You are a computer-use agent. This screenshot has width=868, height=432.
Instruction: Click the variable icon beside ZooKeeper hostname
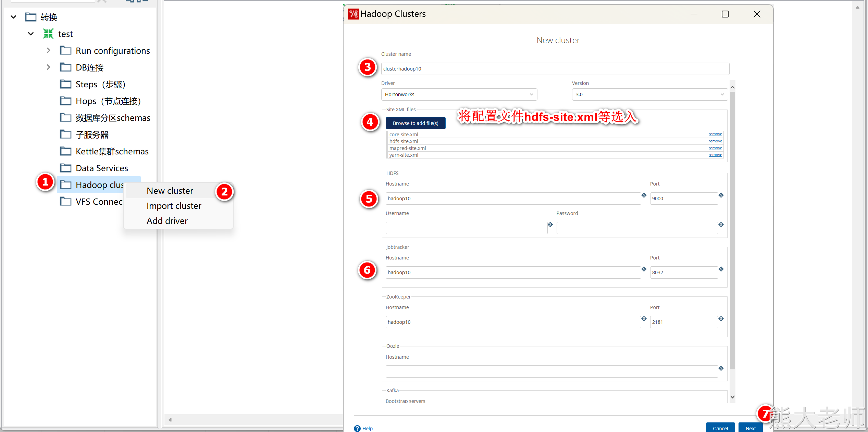(x=644, y=319)
